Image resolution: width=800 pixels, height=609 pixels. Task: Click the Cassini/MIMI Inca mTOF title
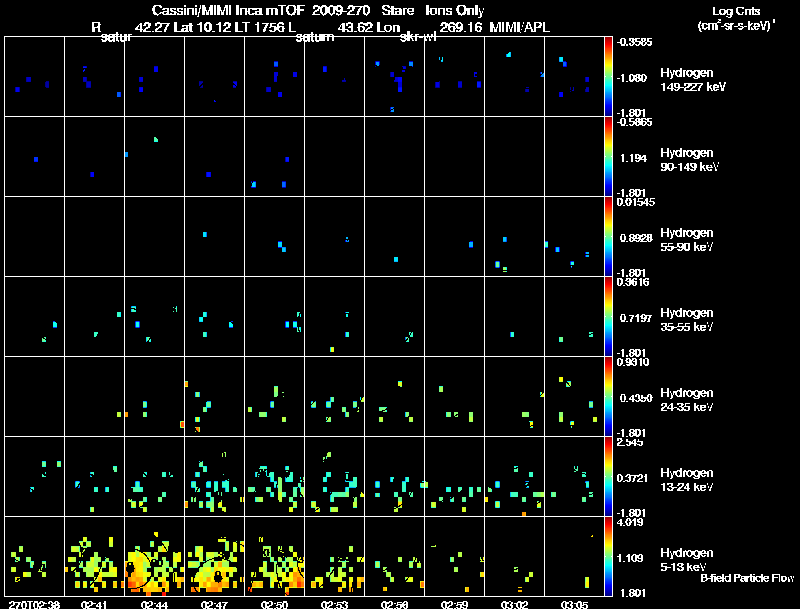[x=228, y=10]
